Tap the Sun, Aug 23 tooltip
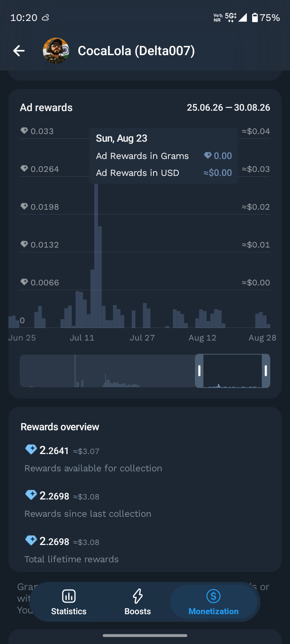The width and height of the screenshot is (290, 644). pyautogui.click(x=164, y=156)
